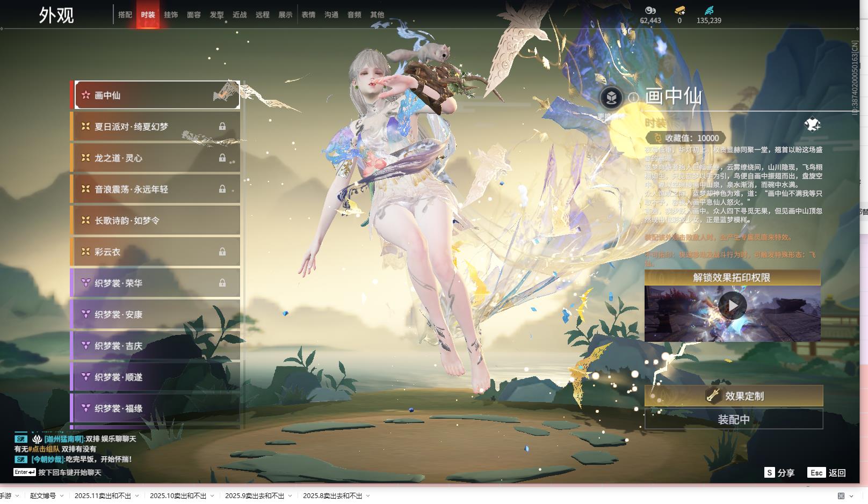The image size is (868, 504).
Task: Click the gold ticket currency icon
Action: tap(679, 10)
